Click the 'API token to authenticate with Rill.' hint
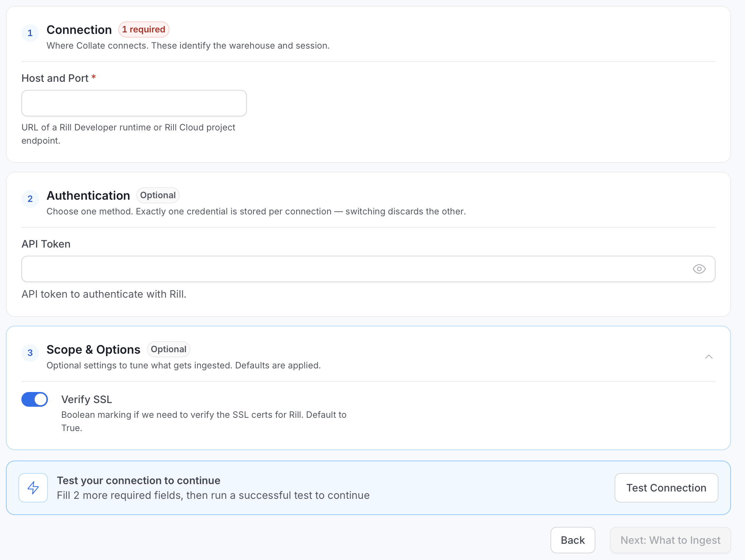The height and width of the screenshot is (560, 745). pos(104,294)
